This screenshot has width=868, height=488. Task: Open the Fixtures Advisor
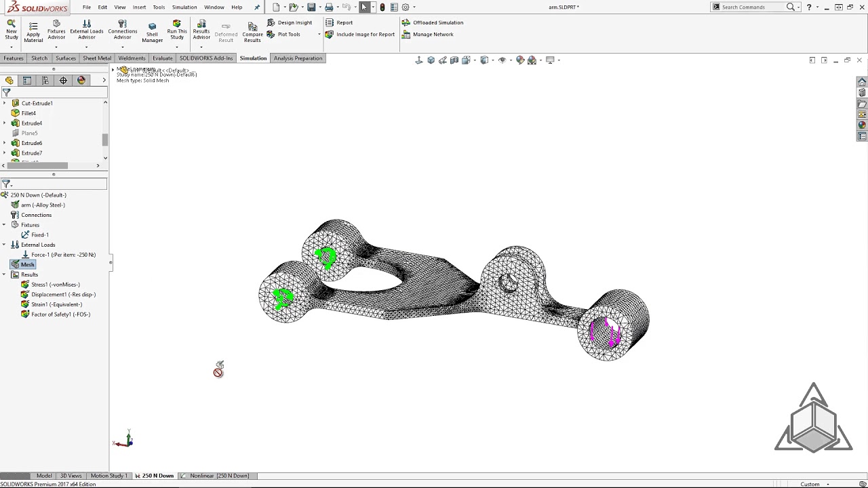pos(56,30)
